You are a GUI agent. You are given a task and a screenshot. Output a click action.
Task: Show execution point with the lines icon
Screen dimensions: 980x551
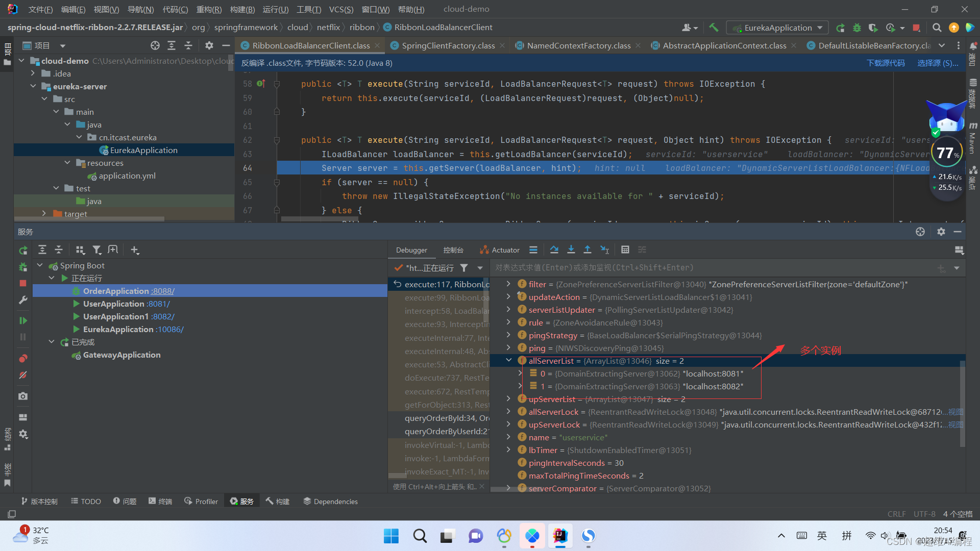click(x=533, y=249)
